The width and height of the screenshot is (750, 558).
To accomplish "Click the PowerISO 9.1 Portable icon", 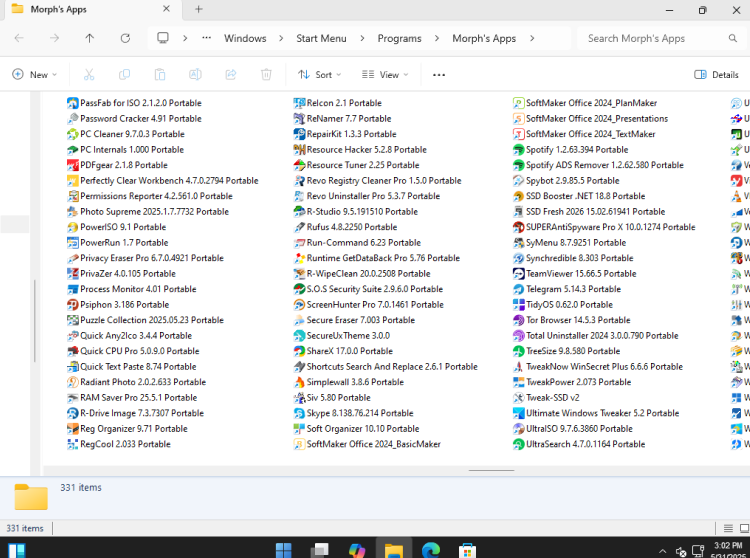I will click(73, 227).
